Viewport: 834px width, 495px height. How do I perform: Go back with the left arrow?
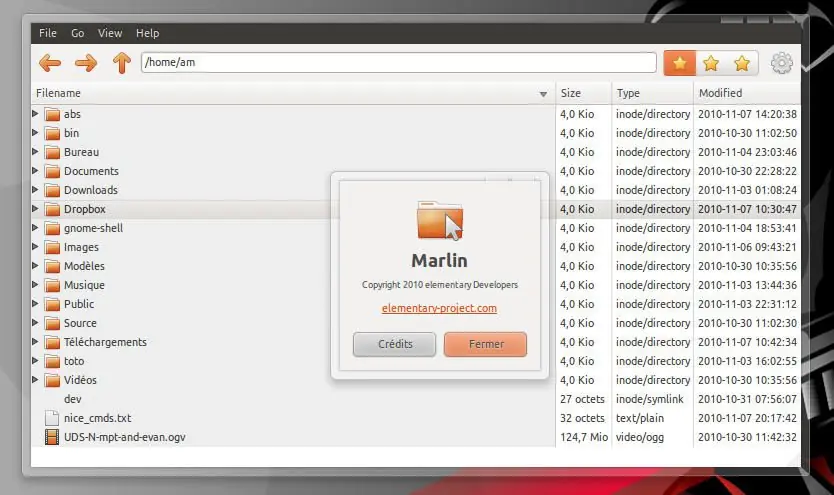pyautogui.click(x=50, y=63)
